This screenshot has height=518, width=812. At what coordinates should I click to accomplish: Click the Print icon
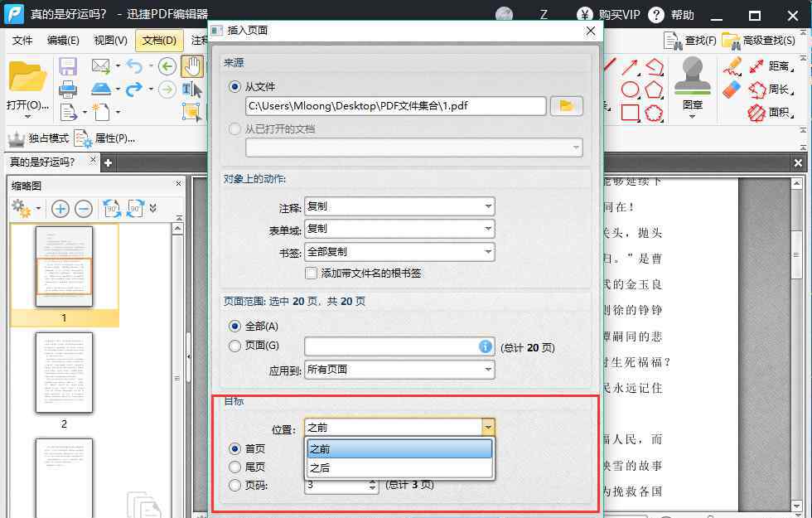point(68,89)
